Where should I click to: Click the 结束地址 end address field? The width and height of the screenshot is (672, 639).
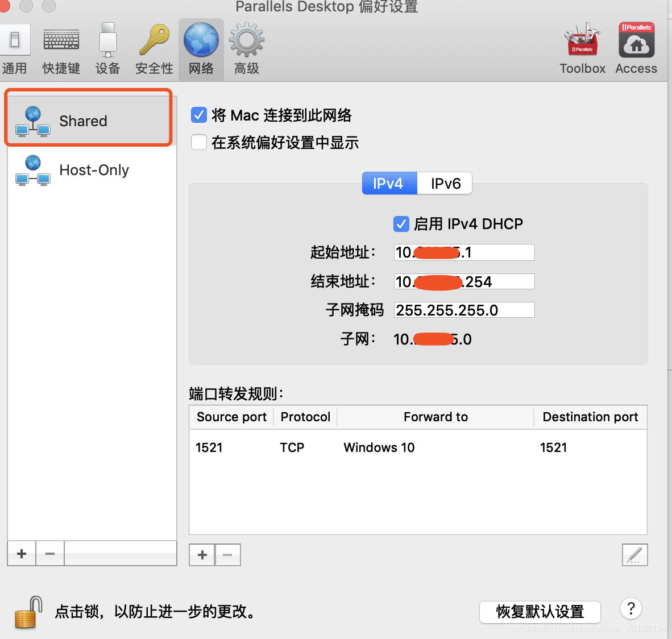464,281
